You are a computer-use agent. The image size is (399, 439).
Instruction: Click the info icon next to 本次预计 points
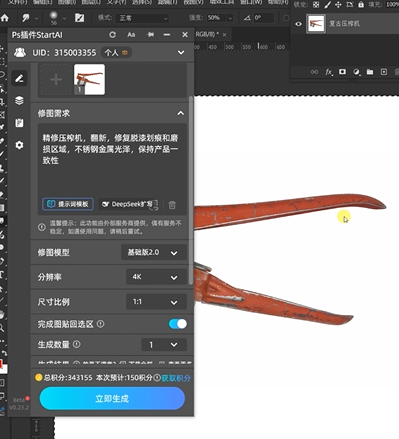pyautogui.click(x=157, y=378)
